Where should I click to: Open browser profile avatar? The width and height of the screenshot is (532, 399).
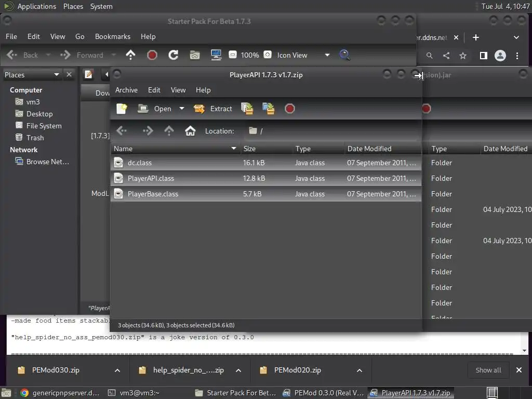500,56
